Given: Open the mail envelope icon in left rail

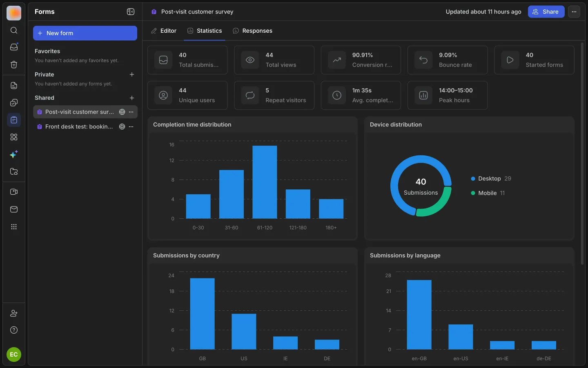Looking at the screenshot, I should coord(14,209).
